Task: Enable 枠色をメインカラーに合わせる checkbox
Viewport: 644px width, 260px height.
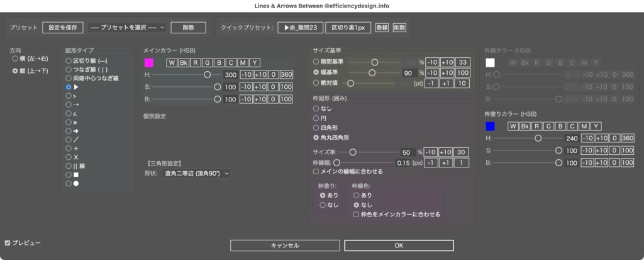Action: coord(397,214)
